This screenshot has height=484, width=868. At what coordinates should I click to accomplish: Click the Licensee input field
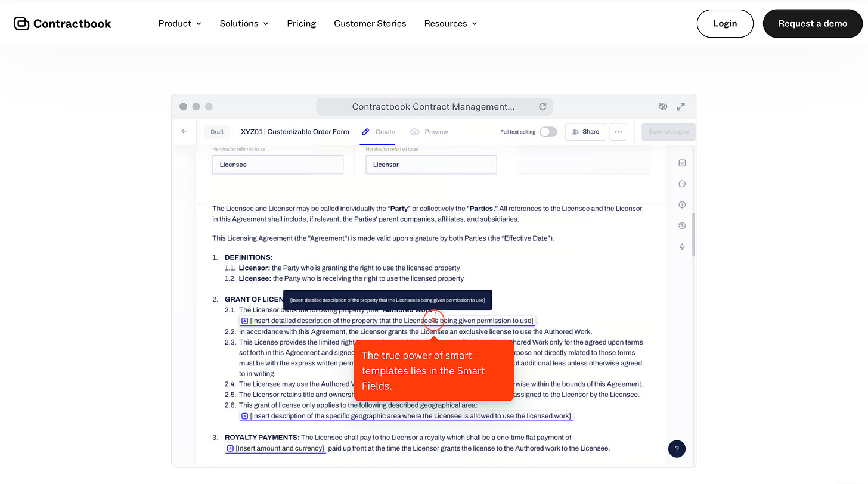click(x=278, y=165)
